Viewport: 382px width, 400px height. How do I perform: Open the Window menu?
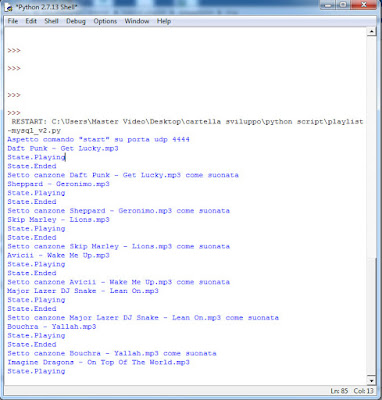coord(137,21)
